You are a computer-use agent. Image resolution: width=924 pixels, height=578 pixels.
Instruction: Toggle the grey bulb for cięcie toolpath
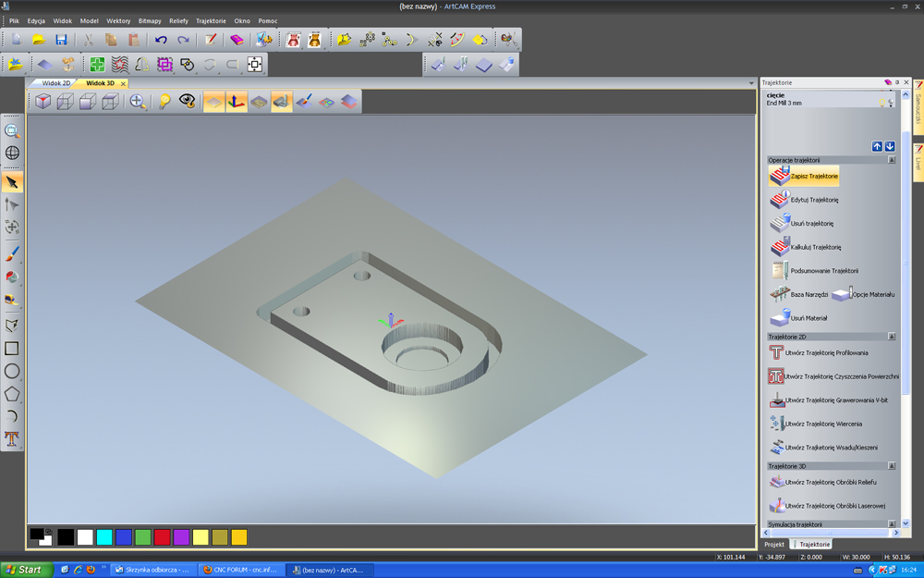click(x=891, y=104)
